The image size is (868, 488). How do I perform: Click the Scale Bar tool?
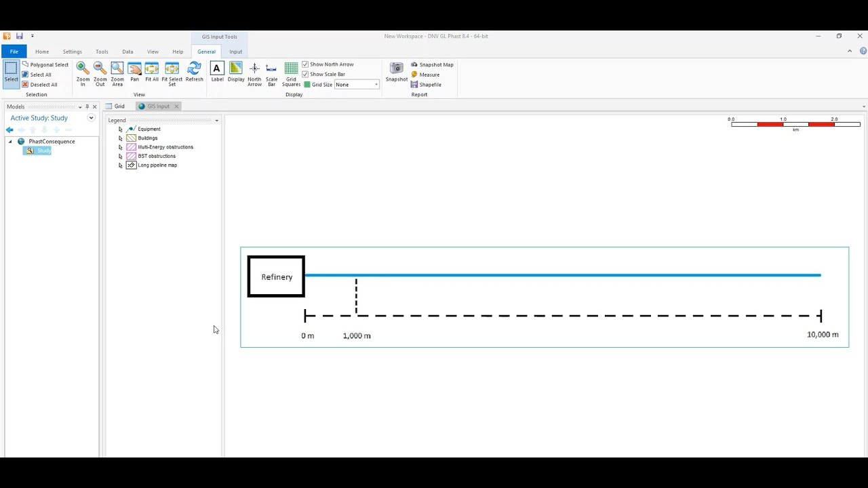(271, 73)
